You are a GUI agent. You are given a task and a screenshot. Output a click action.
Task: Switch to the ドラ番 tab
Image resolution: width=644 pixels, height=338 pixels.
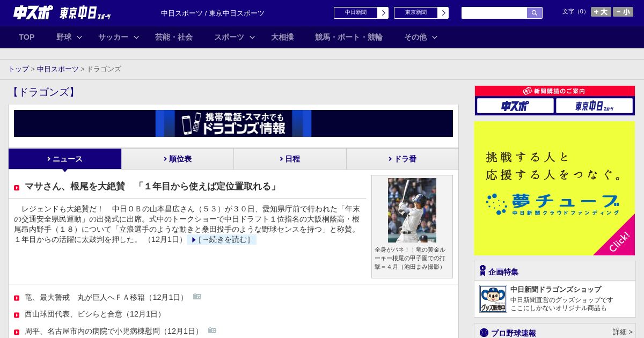click(x=402, y=159)
